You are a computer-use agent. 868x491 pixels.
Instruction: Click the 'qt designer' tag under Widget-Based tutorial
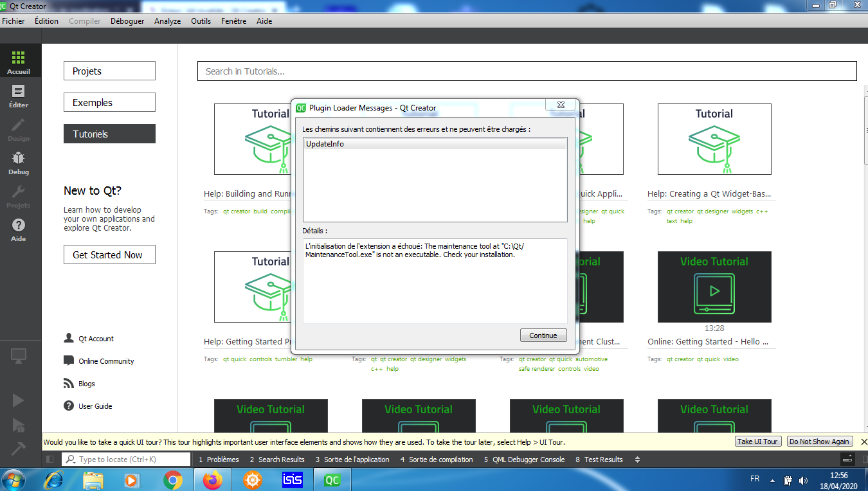click(x=712, y=211)
